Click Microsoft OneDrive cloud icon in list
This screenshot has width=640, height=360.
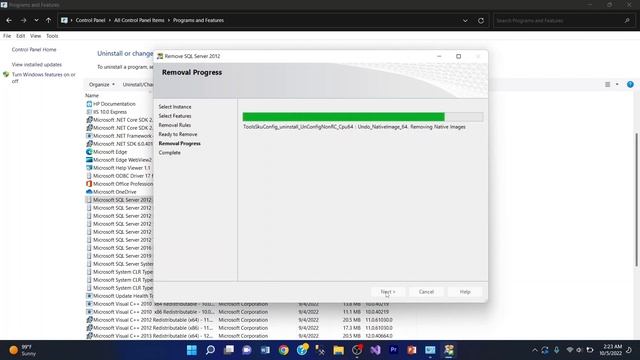(x=89, y=192)
